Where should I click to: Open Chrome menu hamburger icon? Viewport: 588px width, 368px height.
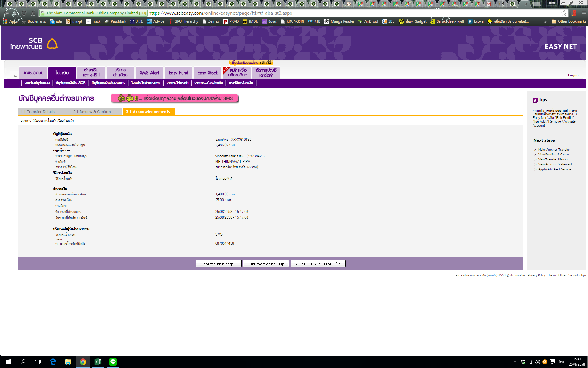point(584,13)
